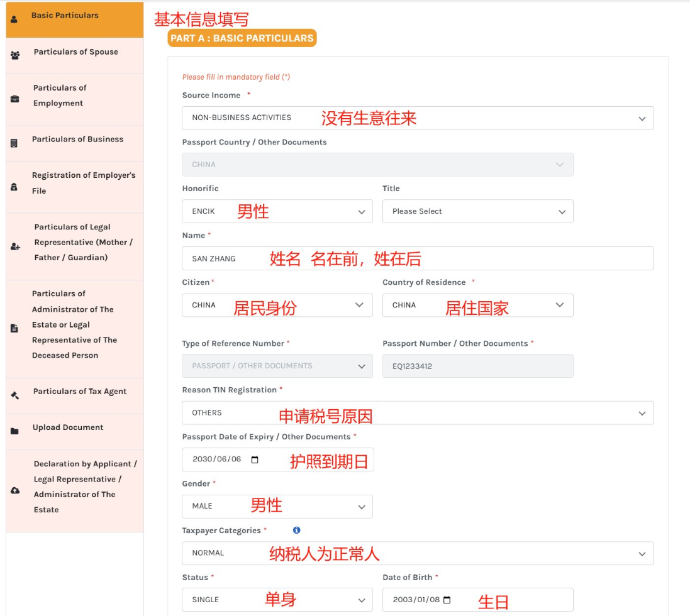The width and height of the screenshot is (690, 616).
Task: Expand the Citizen dropdown
Action: 277,305
